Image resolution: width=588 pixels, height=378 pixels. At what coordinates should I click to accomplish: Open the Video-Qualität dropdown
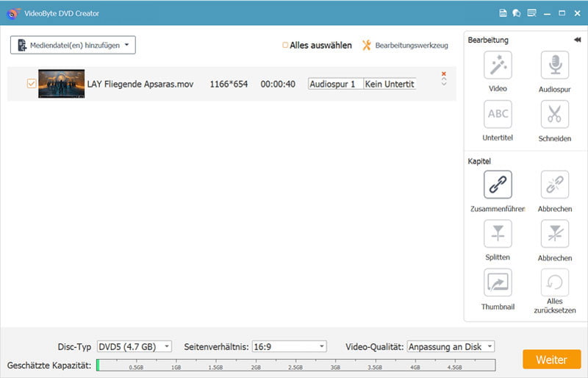click(x=450, y=346)
